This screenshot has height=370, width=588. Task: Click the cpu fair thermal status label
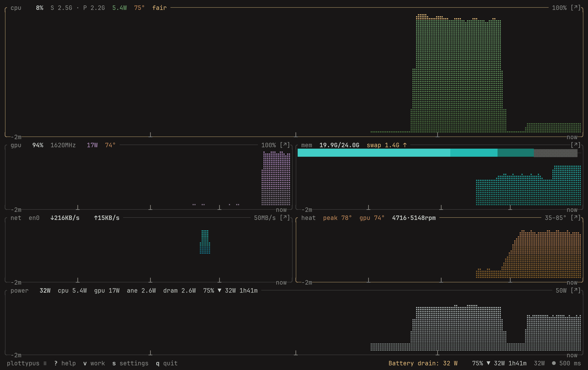click(x=160, y=7)
